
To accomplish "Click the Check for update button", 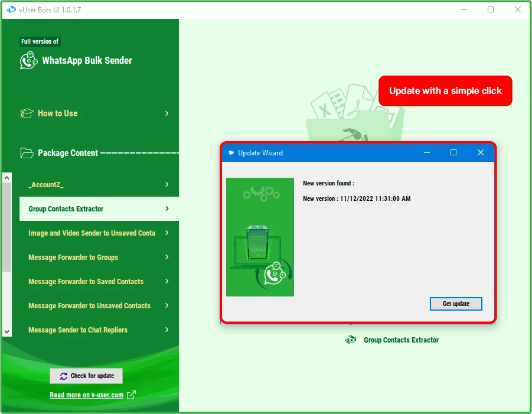I will coord(86,376).
